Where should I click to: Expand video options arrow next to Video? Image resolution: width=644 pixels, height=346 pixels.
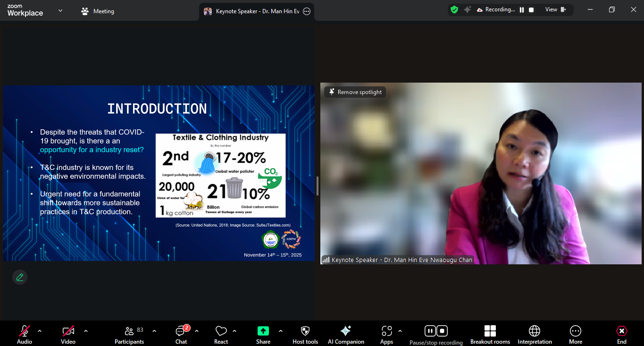[86, 331]
